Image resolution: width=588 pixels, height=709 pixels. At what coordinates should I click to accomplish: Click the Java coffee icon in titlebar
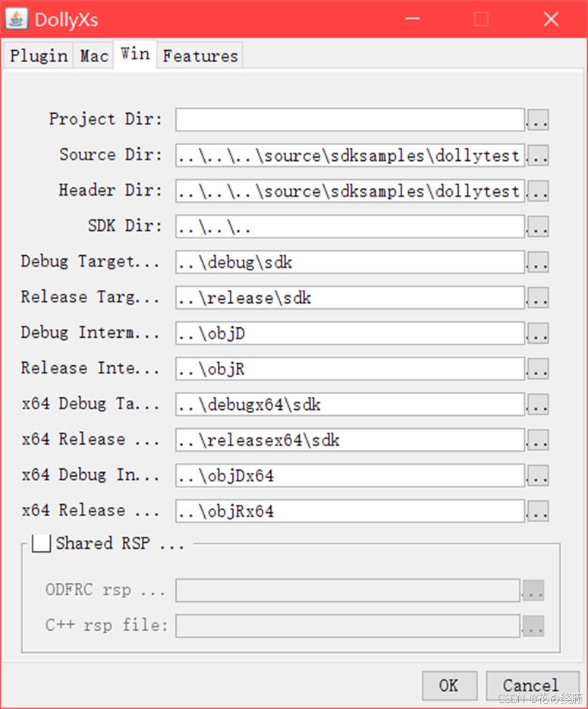pos(17,19)
